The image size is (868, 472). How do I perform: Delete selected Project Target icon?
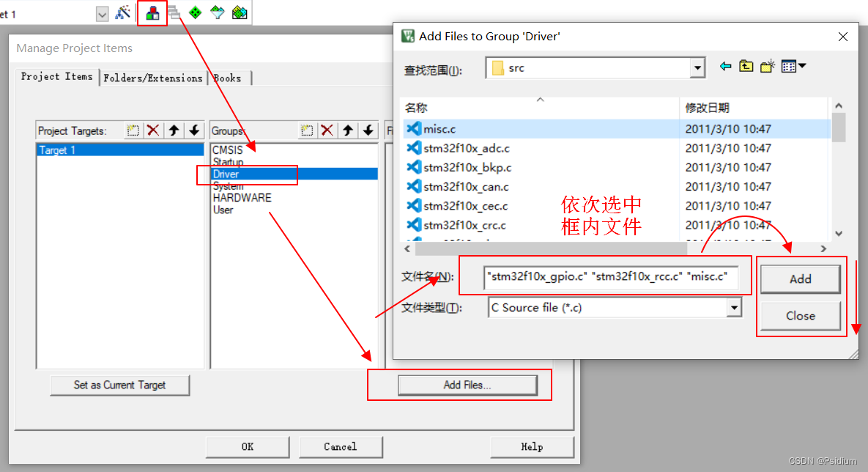(153, 130)
